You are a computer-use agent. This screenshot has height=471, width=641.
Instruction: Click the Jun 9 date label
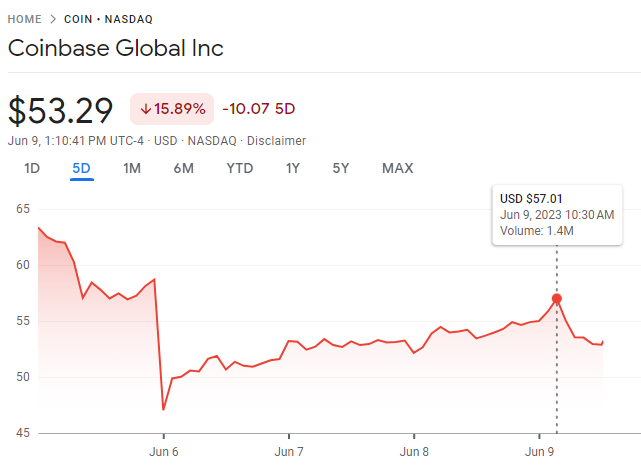(538, 451)
